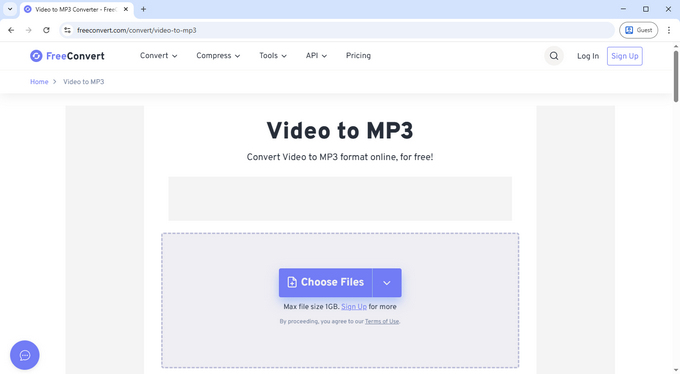This screenshot has height=374, width=680.
Task: Click the Video to MP3 heading
Action: 340,131
